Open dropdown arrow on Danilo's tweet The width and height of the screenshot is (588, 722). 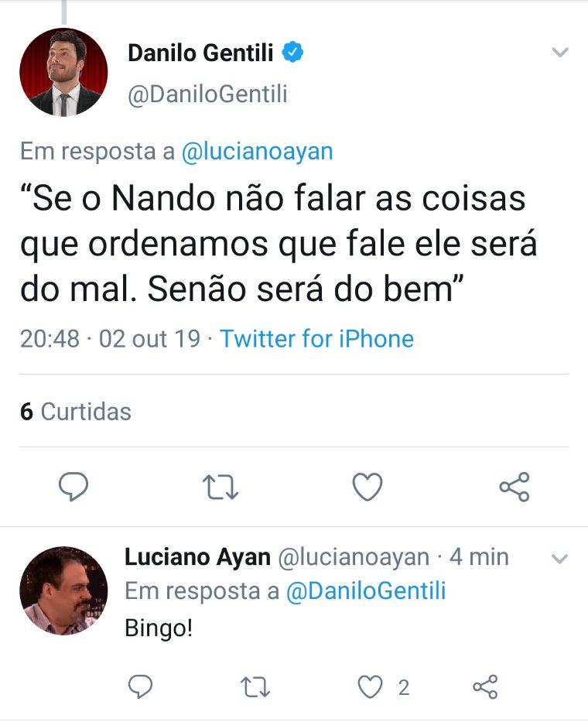[x=559, y=53]
